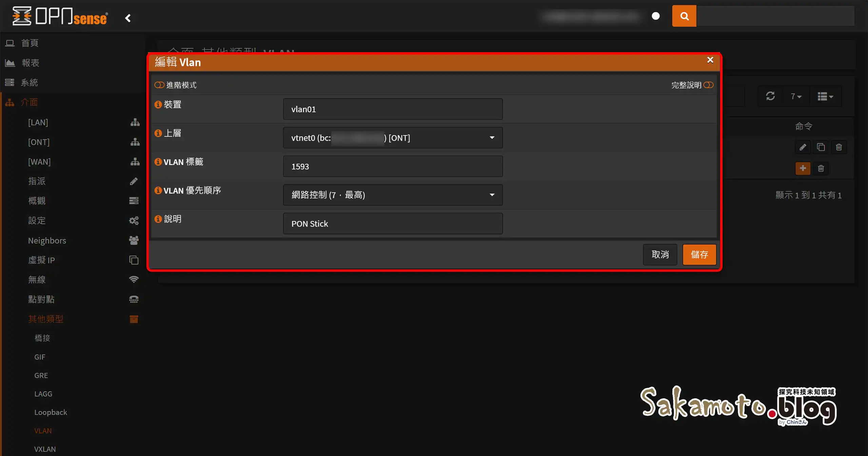
Task: Open the rows-per-page 7 dropdown
Action: point(796,96)
